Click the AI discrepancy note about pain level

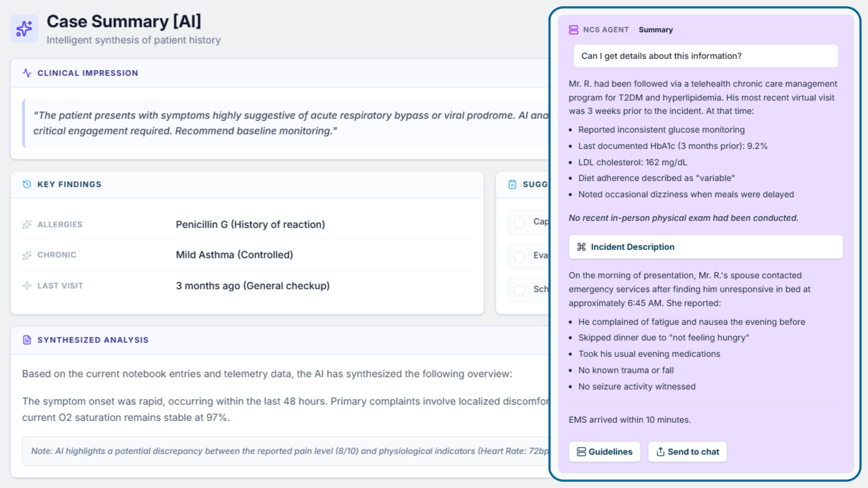290,451
